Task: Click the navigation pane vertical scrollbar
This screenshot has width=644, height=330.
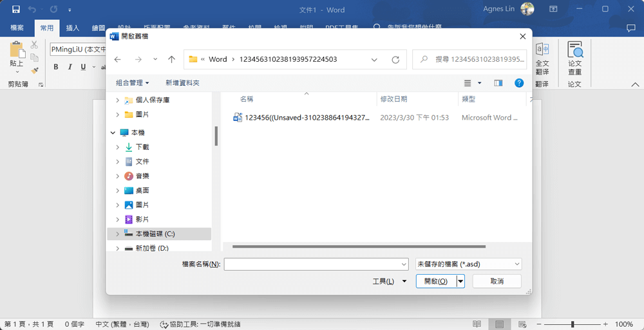Action: (216, 136)
